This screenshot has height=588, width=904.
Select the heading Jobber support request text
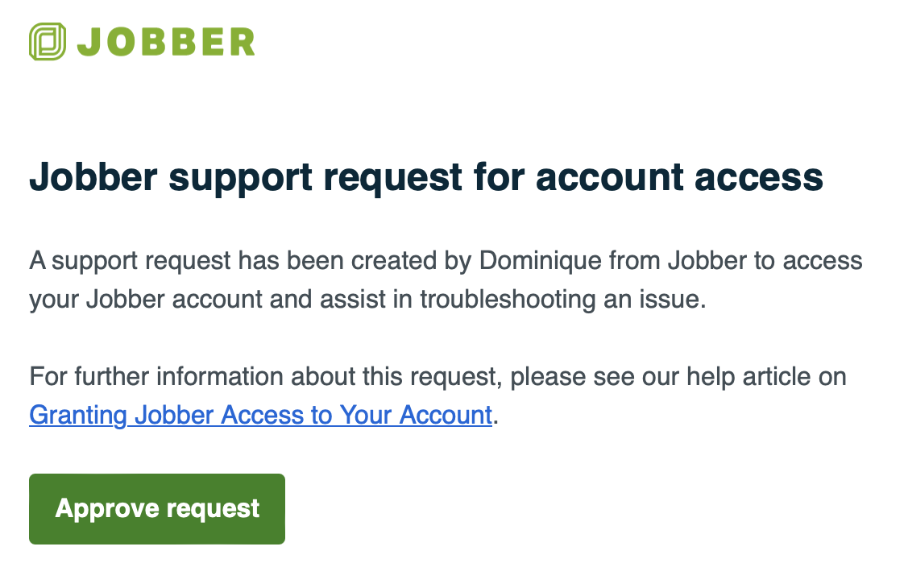point(426,177)
